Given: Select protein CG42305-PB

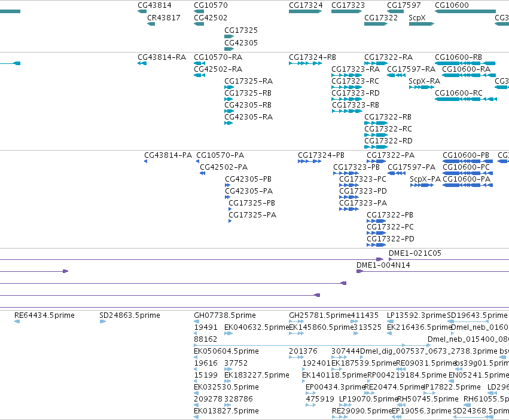Looking at the screenshot, I should [248, 179].
